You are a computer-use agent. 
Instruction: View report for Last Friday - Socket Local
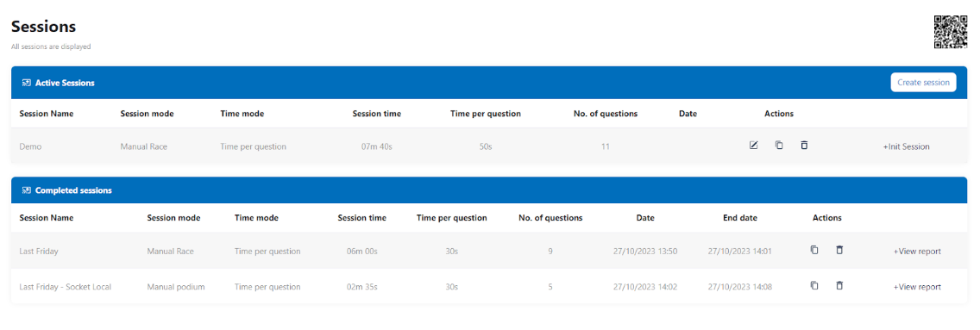coord(917,287)
